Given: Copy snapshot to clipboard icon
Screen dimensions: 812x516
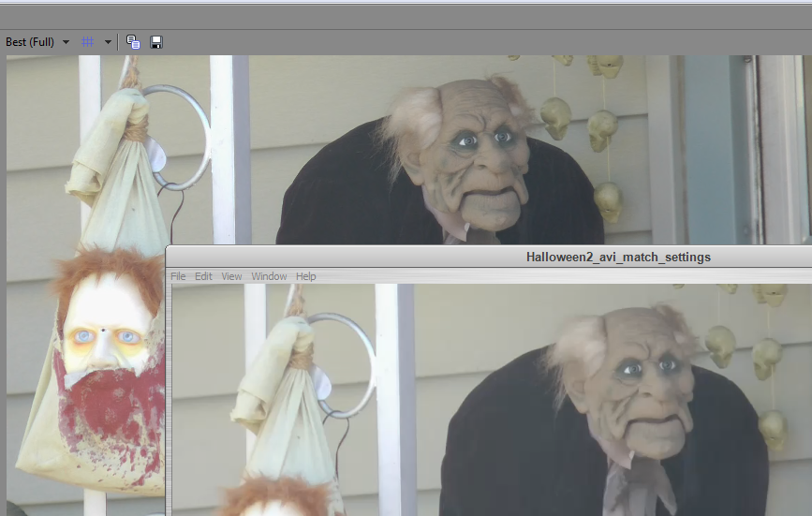Looking at the screenshot, I should [133, 42].
